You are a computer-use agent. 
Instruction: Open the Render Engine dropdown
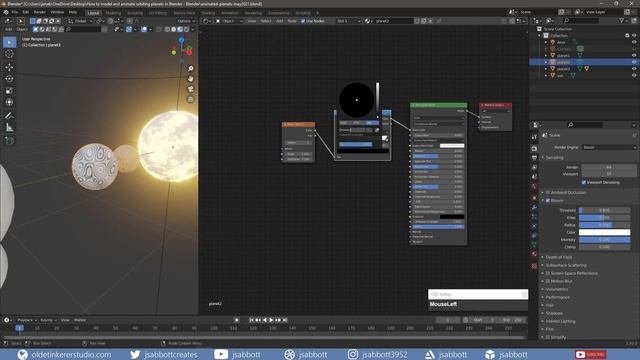(609, 147)
